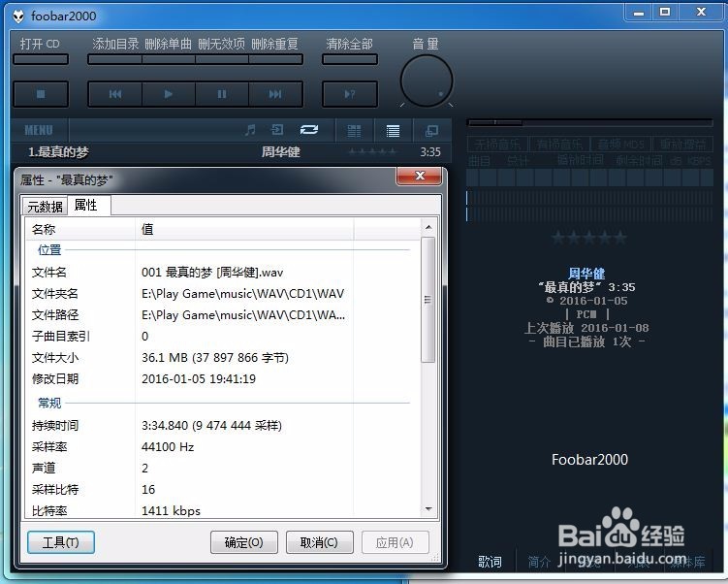Screen dimensions: 728x584
Task: Select the 文件大小 36.1 MB row
Action: click(223, 358)
